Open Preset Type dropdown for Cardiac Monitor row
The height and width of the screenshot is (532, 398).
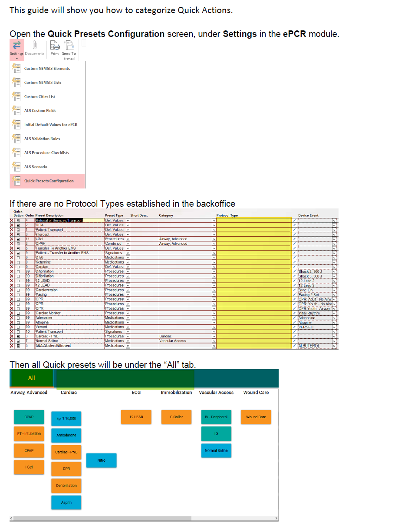coord(128,313)
